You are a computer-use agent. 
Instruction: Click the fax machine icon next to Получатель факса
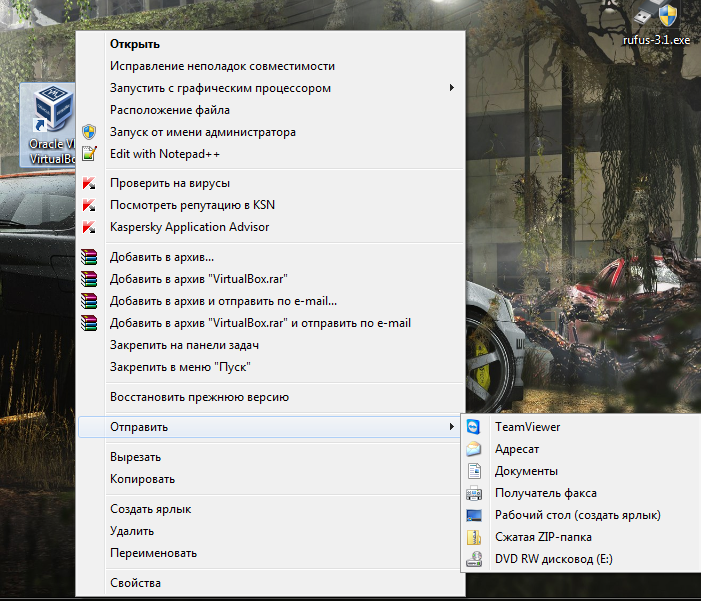(474, 493)
